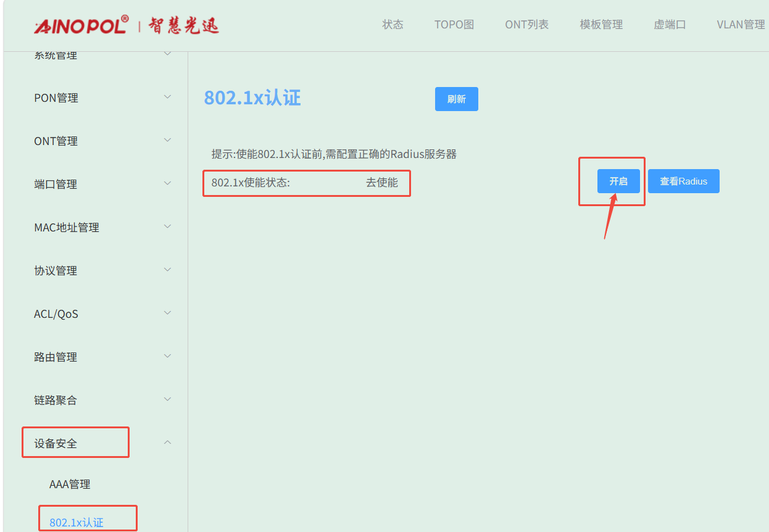Open the VLAN管理 tab
769x532 pixels.
tap(741, 25)
